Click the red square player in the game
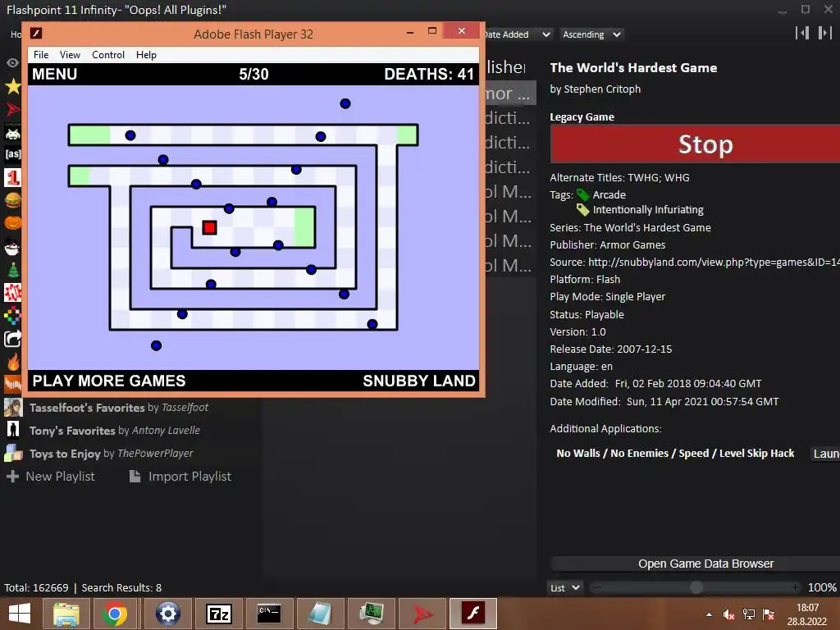Viewport: 840px width, 630px height. (209, 228)
